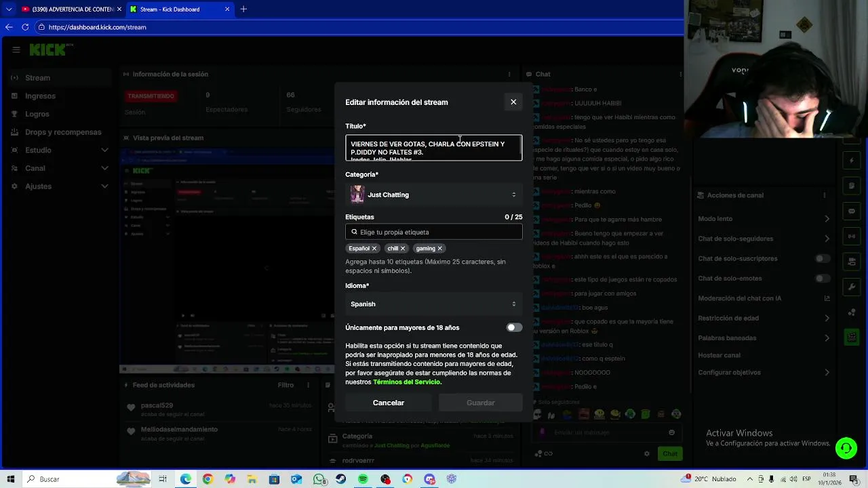Open the Chat panel options menu
Viewport: 868px width, 488px height.
(x=680, y=74)
